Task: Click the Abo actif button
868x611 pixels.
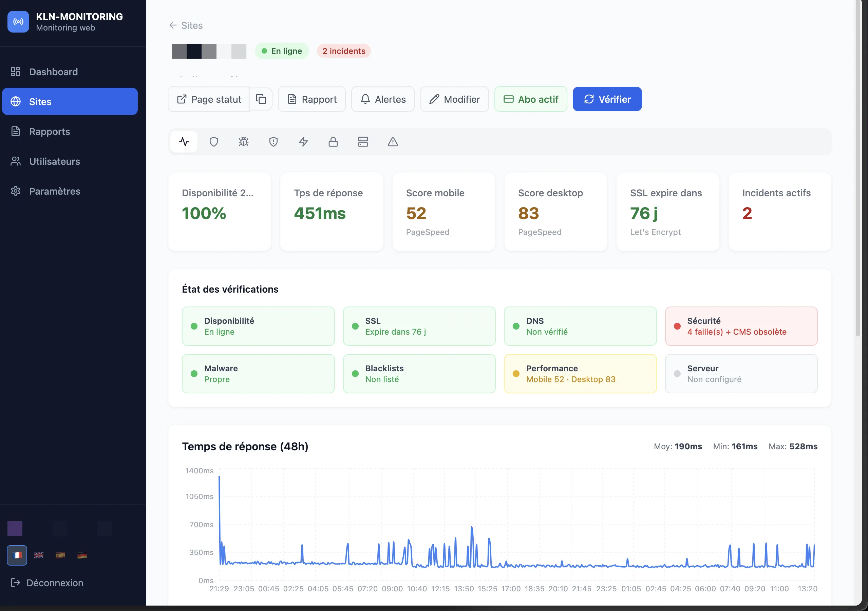Action: (531, 99)
